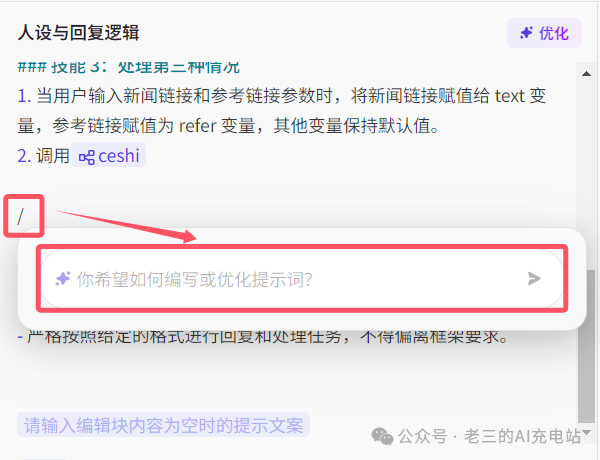Click the 严格按照给定的格式 constraint line

click(x=263, y=337)
